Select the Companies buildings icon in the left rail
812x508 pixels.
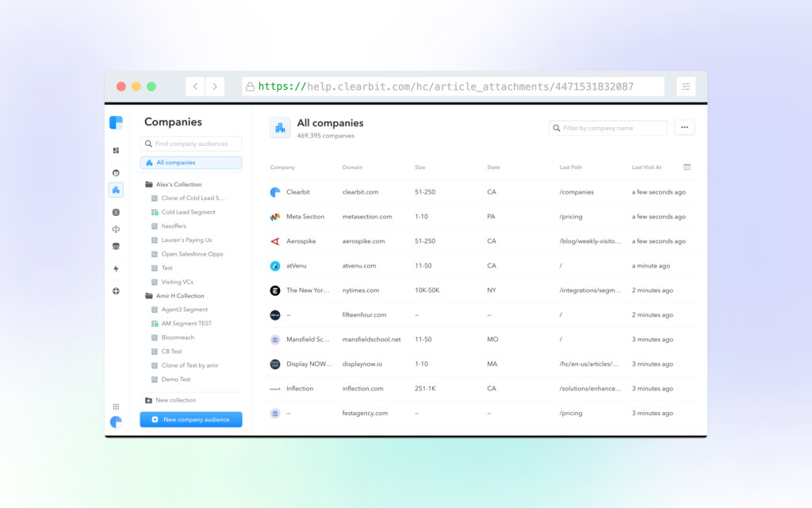click(x=116, y=190)
